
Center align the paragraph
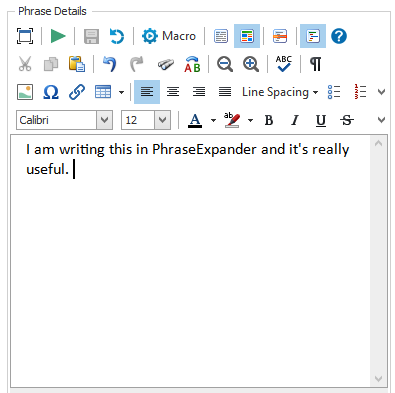click(173, 92)
